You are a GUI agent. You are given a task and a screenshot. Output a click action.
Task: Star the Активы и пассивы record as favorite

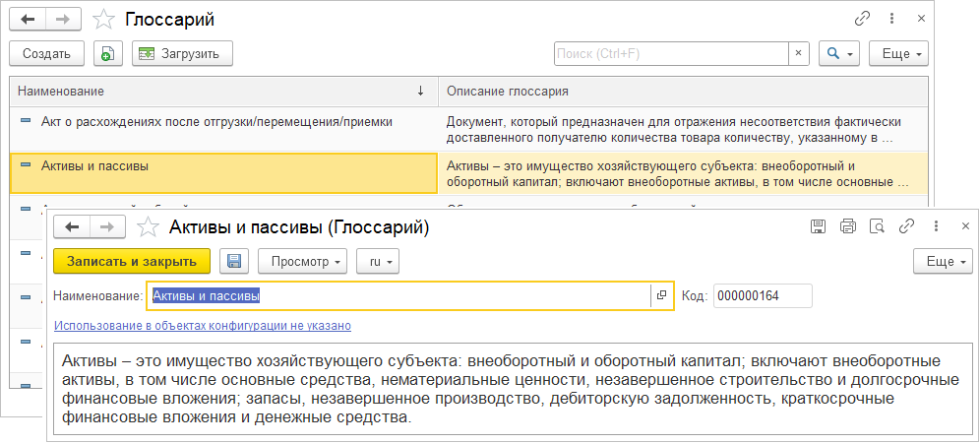(148, 228)
